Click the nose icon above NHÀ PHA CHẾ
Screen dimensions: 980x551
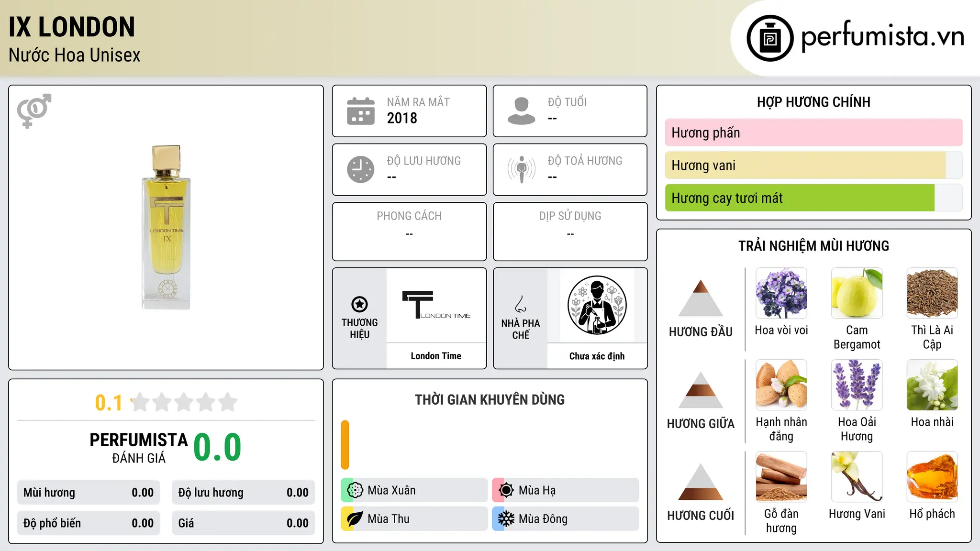tap(521, 304)
